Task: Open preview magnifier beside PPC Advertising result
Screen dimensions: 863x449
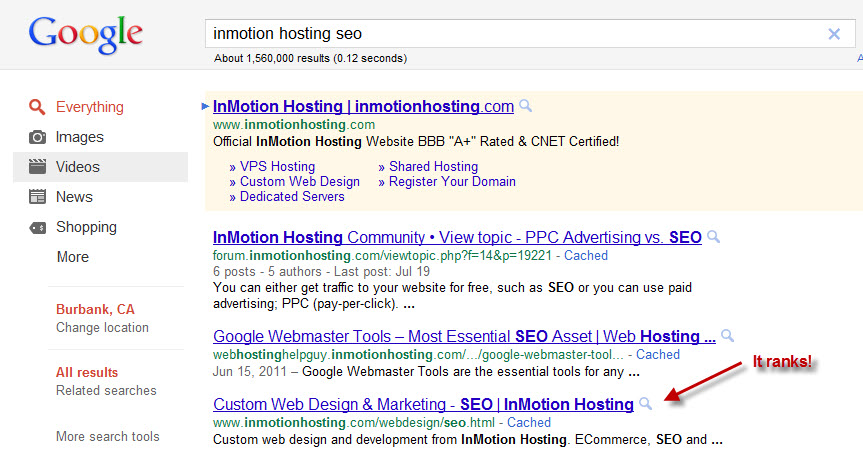Action: (x=714, y=237)
